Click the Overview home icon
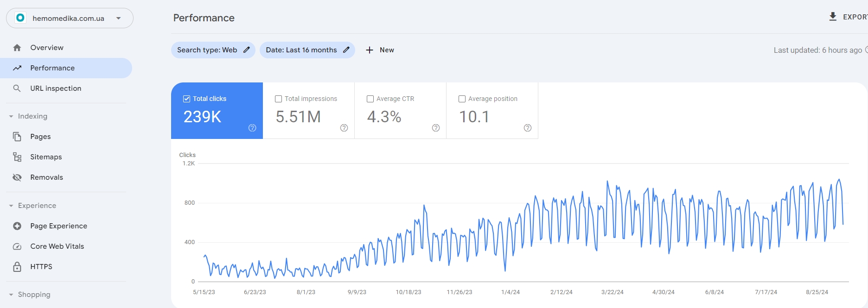 point(17,48)
